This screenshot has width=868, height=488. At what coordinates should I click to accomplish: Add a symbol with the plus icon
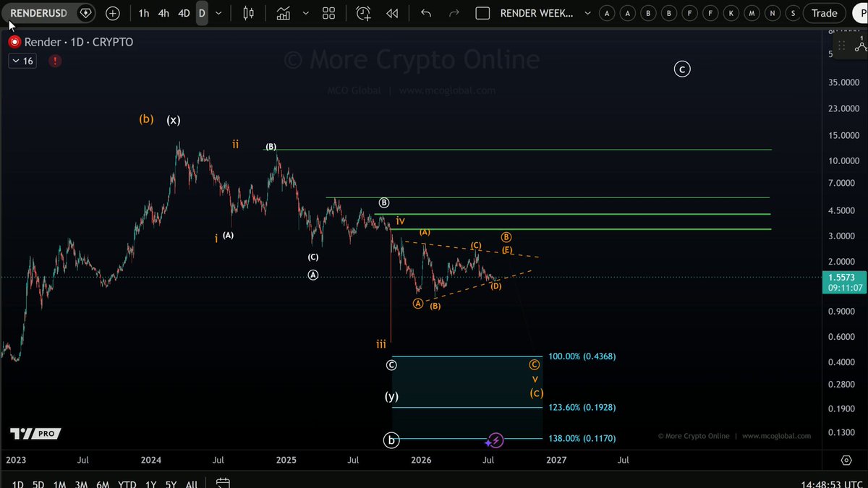click(113, 13)
